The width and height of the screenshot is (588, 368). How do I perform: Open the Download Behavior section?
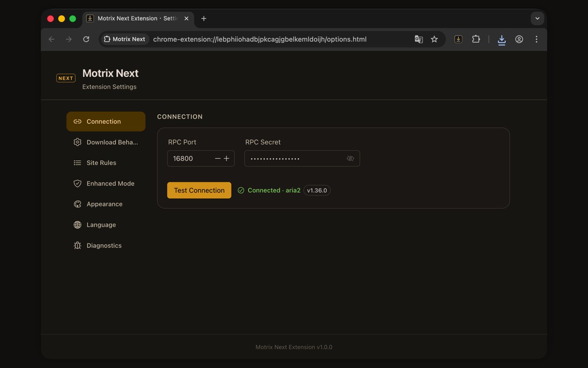(x=106, y=142)
